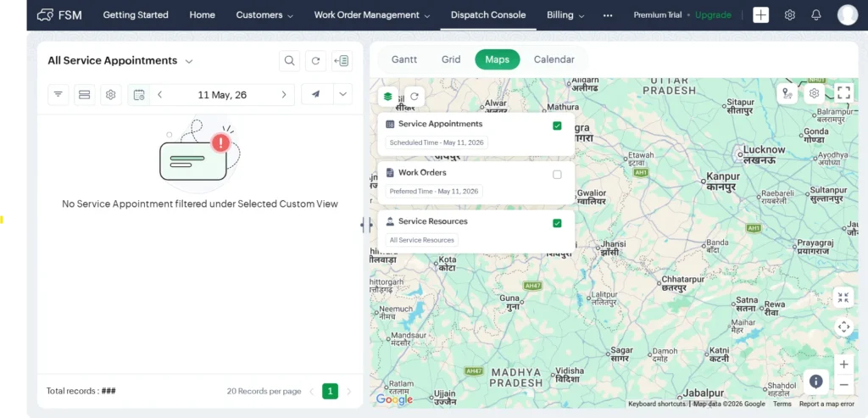The image size is (868, 418).
Task: Search service appointments with magnifier icon
Action: click(289, 61)
